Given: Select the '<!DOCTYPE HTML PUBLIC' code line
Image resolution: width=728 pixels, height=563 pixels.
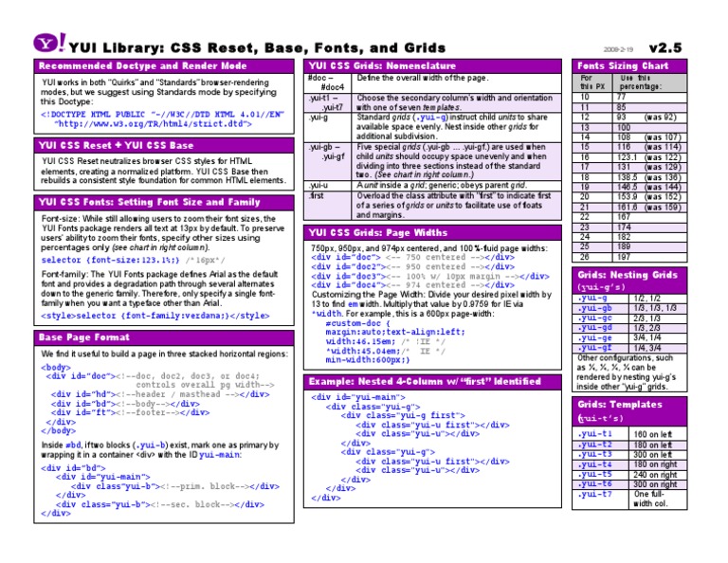Looking at the screenshot, I should [162, 114].
